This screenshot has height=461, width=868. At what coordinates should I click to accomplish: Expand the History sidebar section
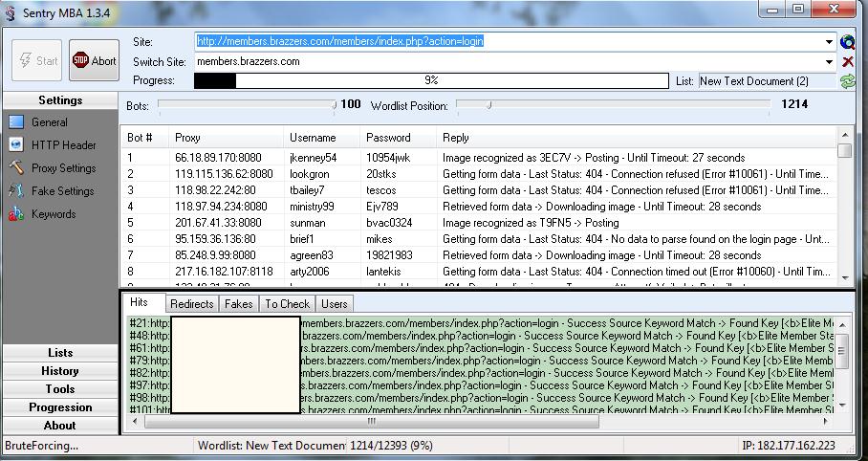(60, 371)
